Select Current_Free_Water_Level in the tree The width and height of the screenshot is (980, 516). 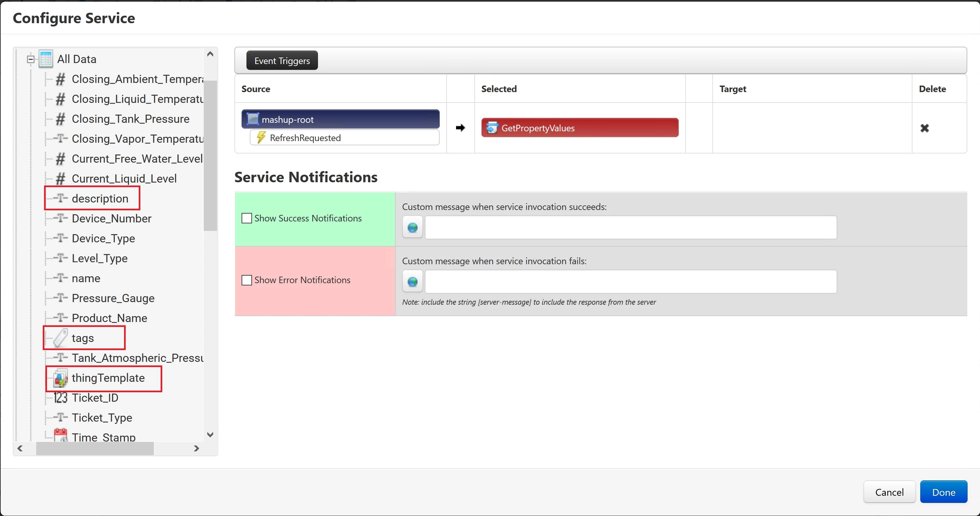(137, 159)
